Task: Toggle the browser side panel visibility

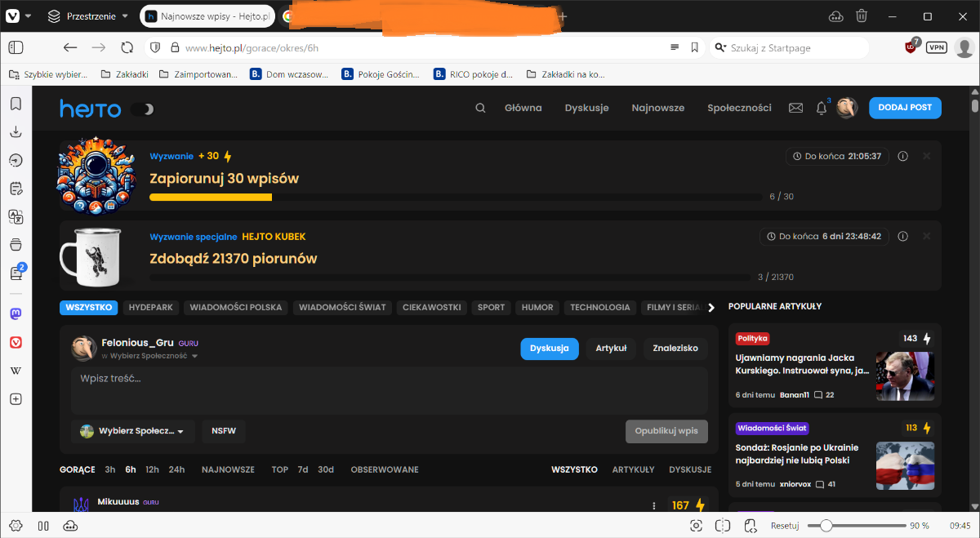Action: 16,47
